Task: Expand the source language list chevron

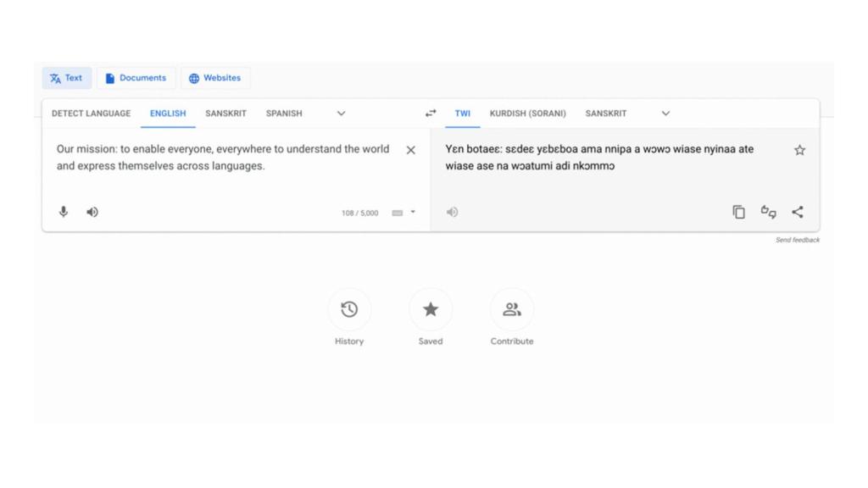Action: [x=341, y=114]
